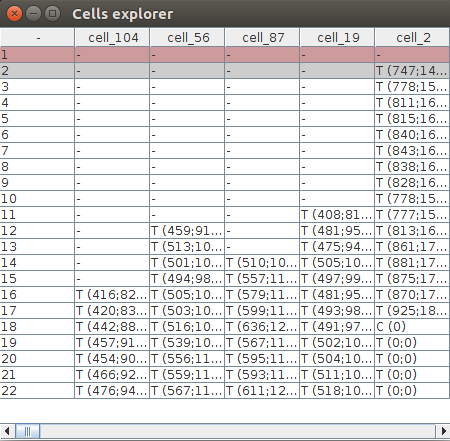The height and width of the screenshot is (441, 450).
Task: Select row number 2 in the first column
Action: pos(37,71)
